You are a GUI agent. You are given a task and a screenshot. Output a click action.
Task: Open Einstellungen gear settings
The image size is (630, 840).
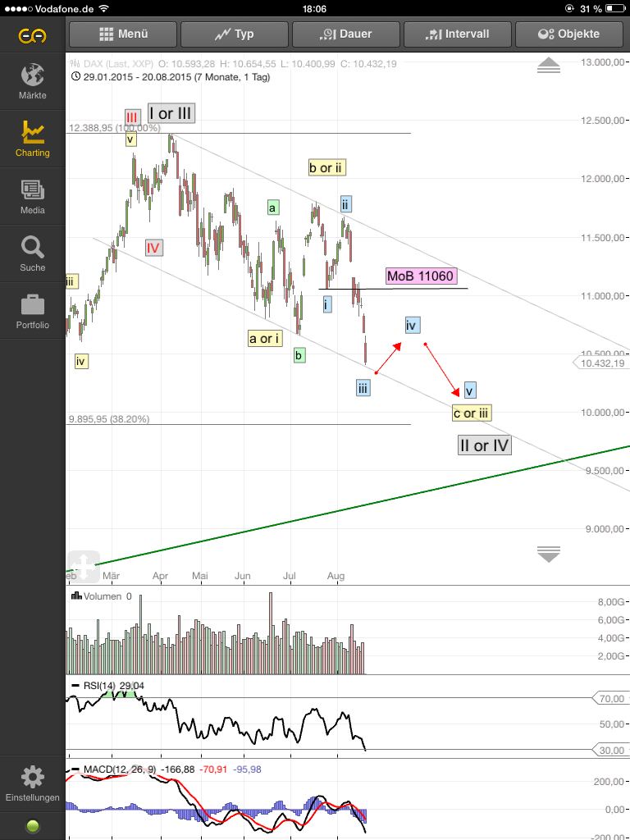pyautogui.click(x=33, y=783)
